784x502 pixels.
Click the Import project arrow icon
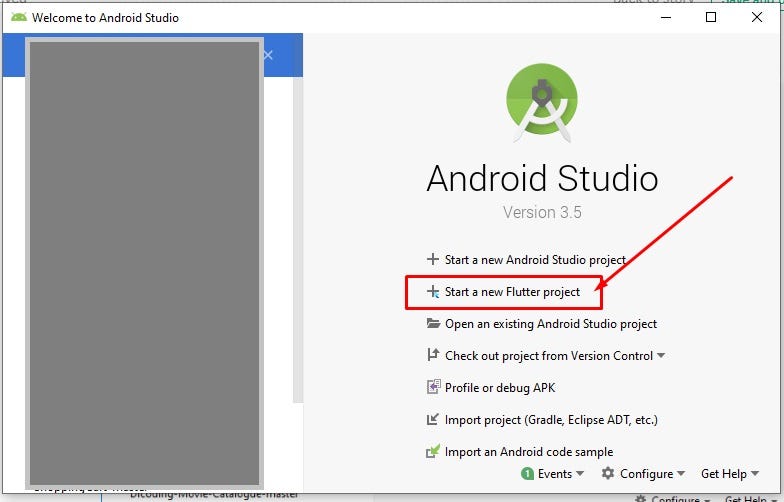(x=432, y=419)
